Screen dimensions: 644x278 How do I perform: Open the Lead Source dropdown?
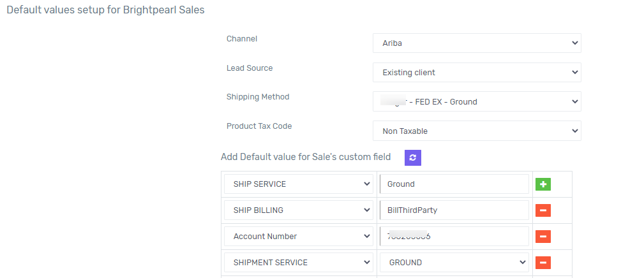click(477, 73)
